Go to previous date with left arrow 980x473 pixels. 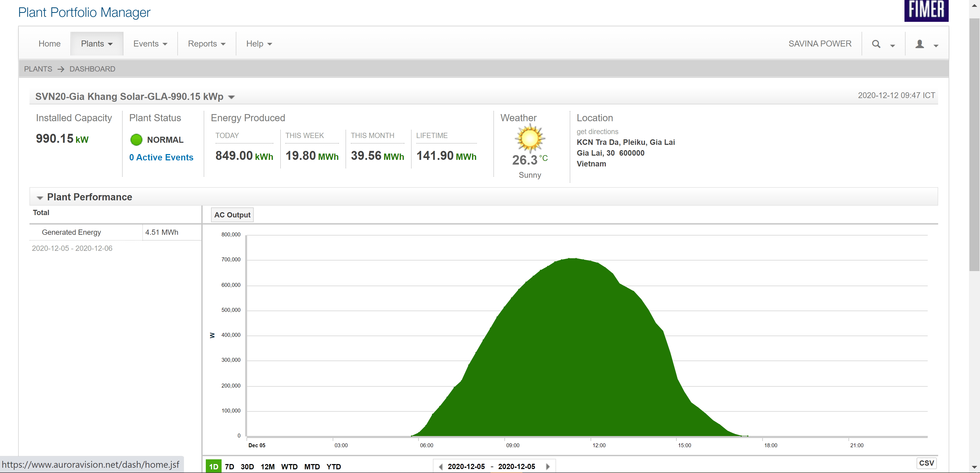coord(441,466)
